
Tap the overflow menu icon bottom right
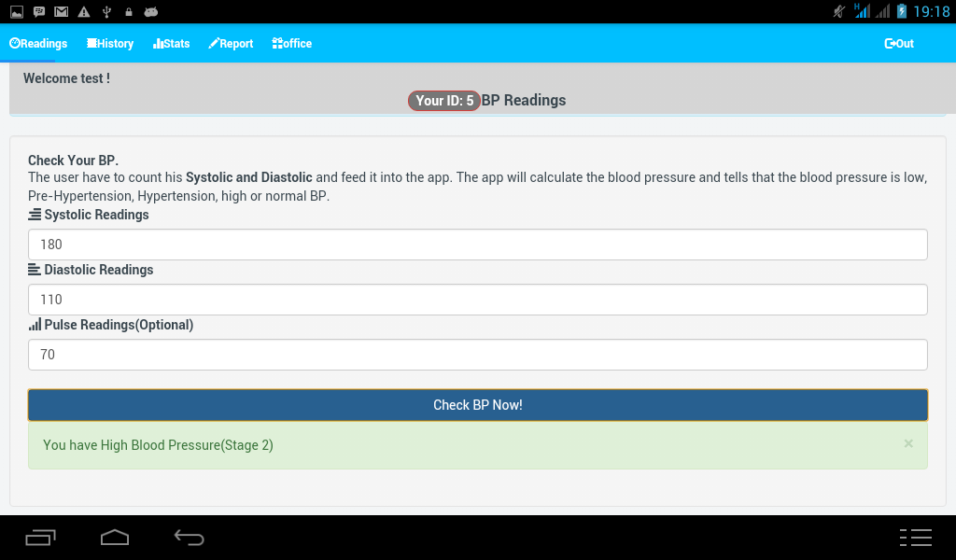(x=916, y=538)
